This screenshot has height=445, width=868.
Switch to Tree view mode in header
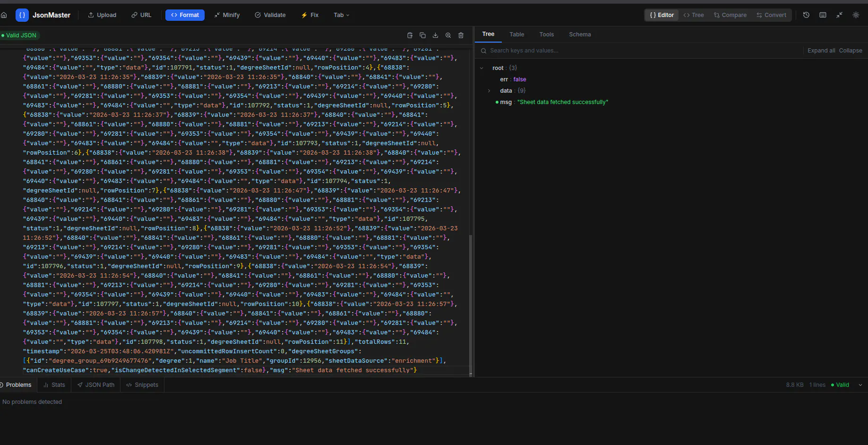tap(693, 15)
